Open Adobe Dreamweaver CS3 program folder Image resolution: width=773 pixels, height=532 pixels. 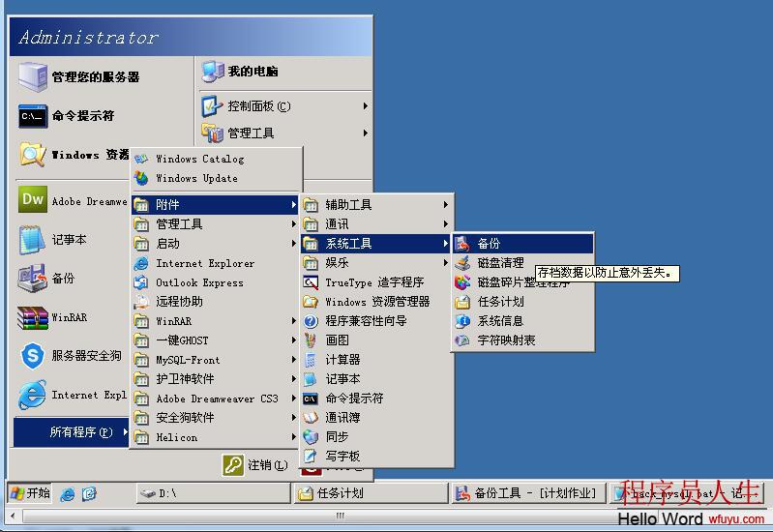pos(216,399)
